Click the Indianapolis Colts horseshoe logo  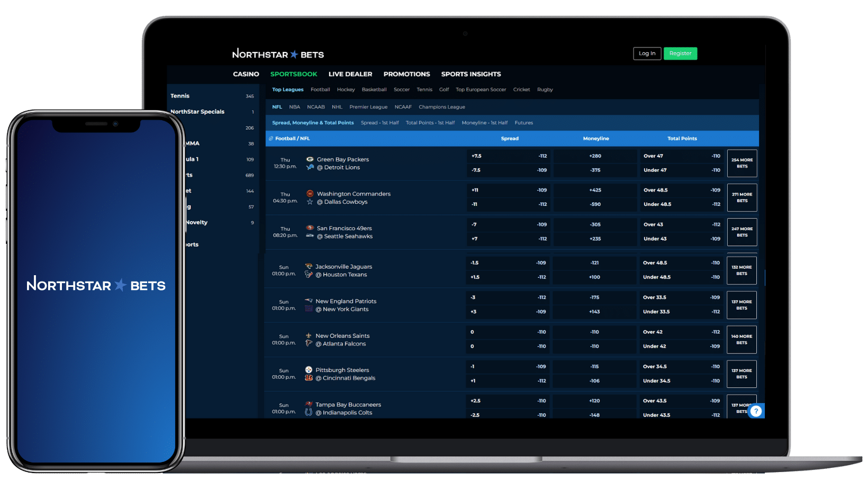[309, 412]
